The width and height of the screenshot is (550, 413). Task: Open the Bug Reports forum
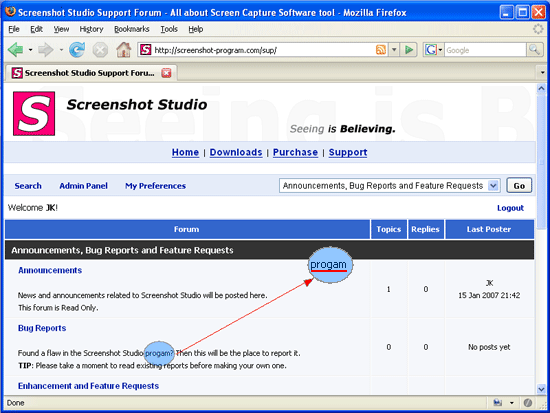coord(42,328)
